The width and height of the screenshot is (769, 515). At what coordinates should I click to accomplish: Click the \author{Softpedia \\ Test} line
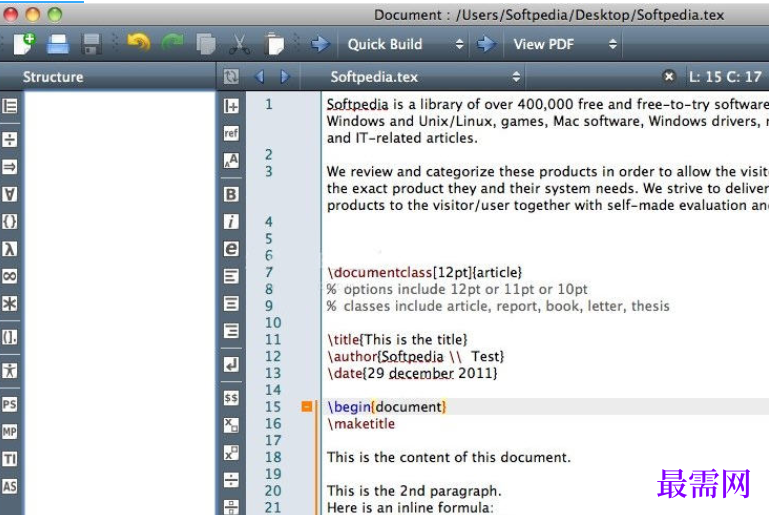415,357
